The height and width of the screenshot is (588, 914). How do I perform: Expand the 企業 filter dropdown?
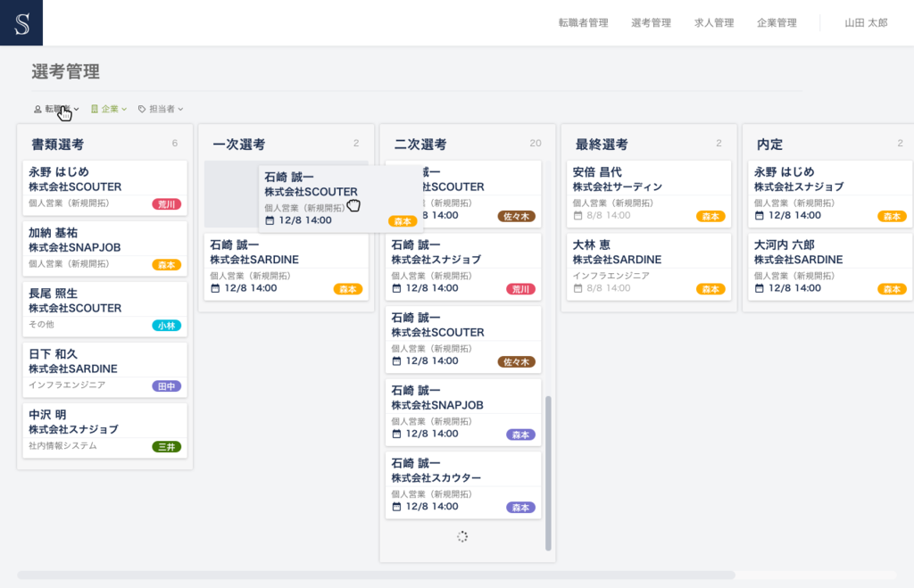point(109,109)
